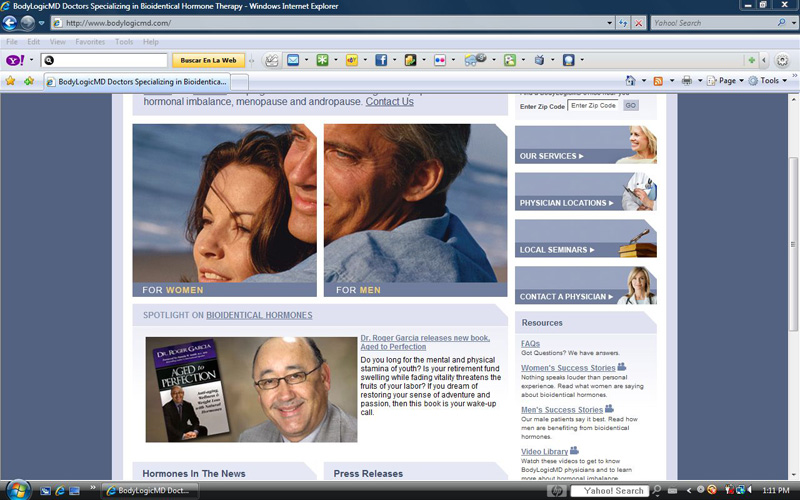Viewport: 800px width, 500px height.
Task: Click the Home icon in command bar
Action: pyautogui.click(x=630, y=81)
